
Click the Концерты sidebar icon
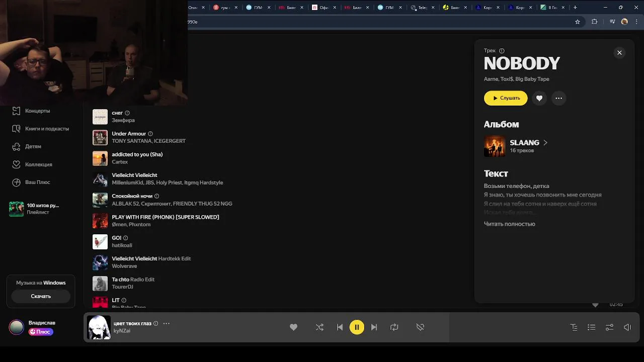(x=16, y=111)
